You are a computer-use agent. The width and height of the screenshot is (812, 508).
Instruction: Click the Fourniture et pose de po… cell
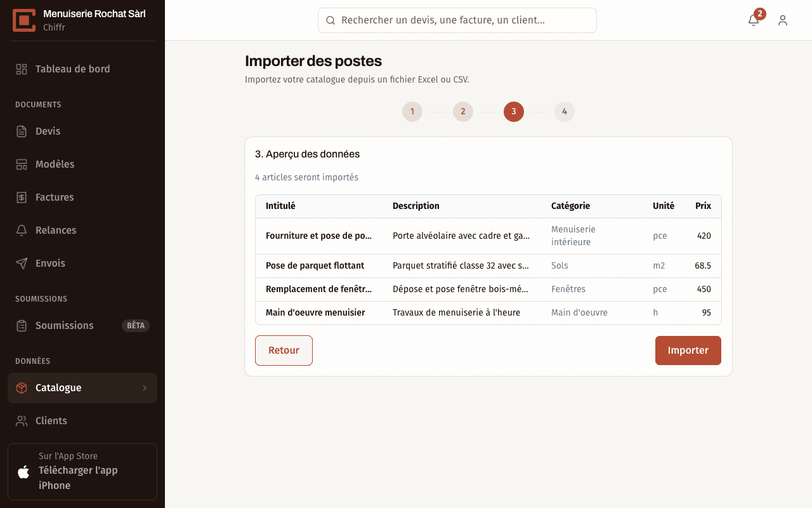(319, 236)
